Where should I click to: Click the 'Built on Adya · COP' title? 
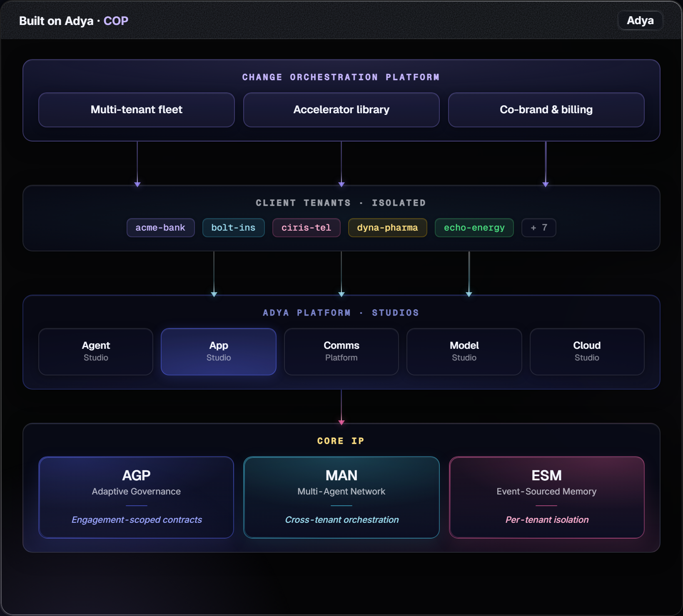coord(74,21)
